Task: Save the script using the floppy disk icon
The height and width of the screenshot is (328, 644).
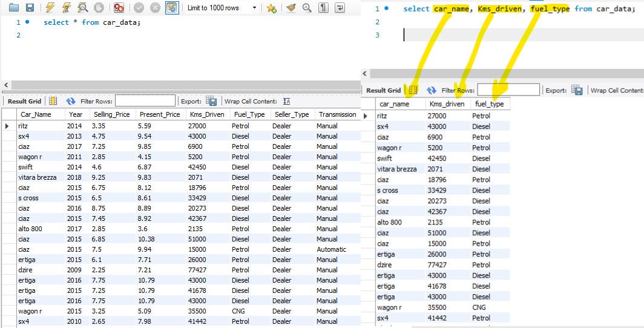Action: point(30,7)
